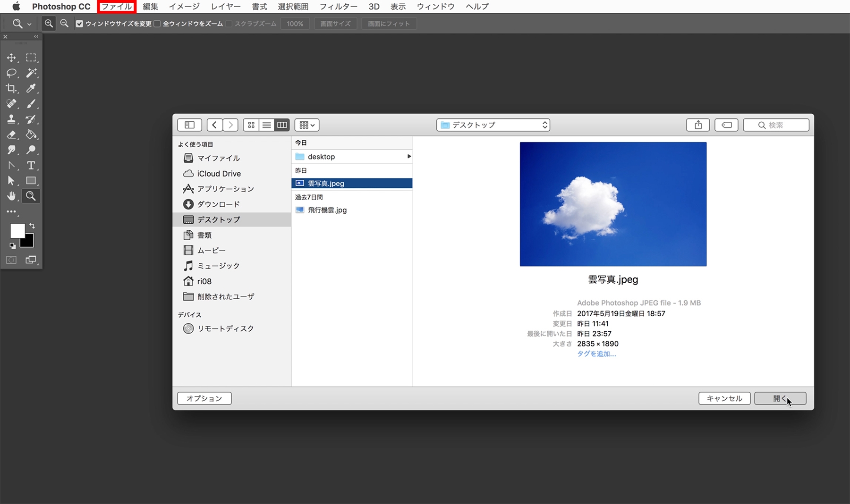This screenshot has width=850, height=504.
Task: Expand the desktop folder arrow
Action: click(x=409, y=157)
